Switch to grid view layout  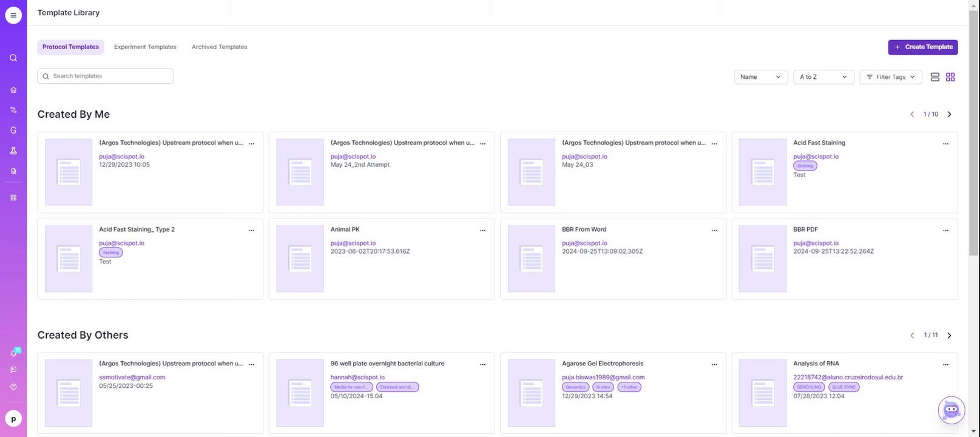click(950, 77)
